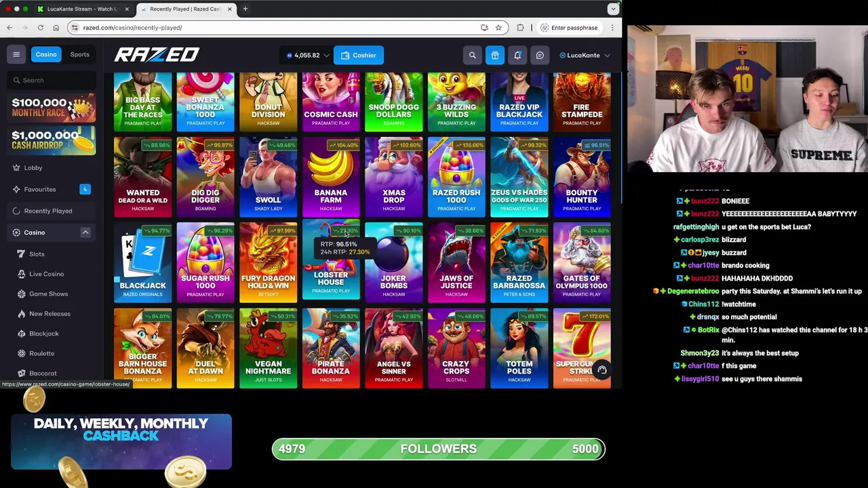Viewport: 868px width, 488px height.
Task: Open Zeus vs Hades game
Action: (x=519, y=177)
